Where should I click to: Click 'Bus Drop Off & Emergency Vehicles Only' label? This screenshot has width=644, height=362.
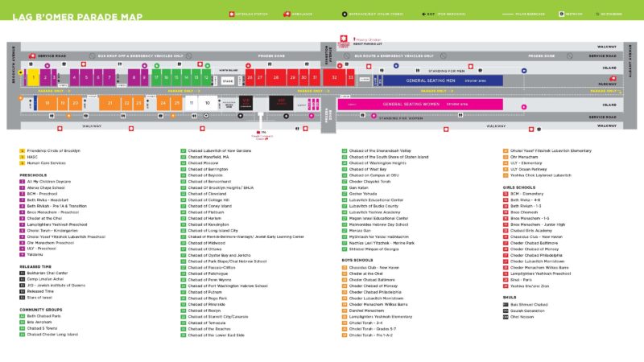140,56
